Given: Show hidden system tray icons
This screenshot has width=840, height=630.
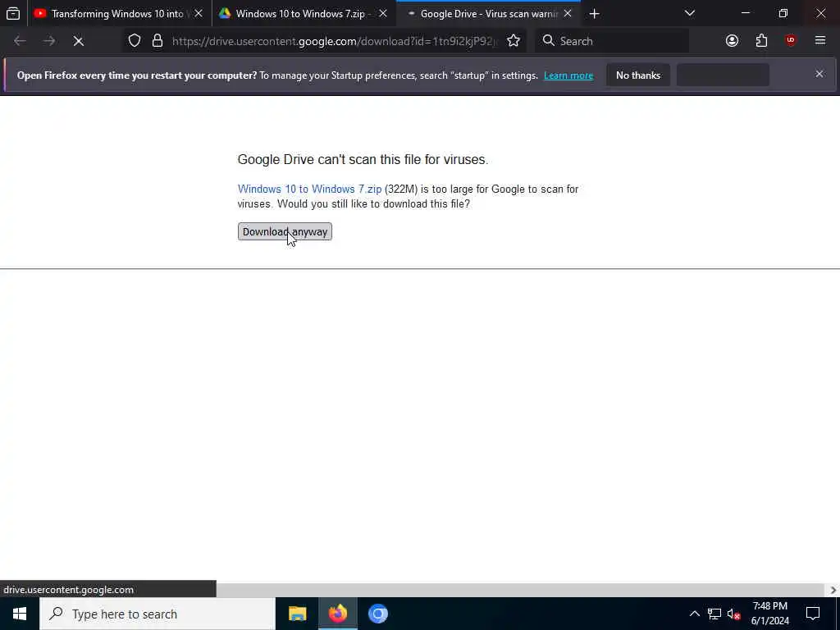Looking at the screenshot, I should tap(694, 614).
